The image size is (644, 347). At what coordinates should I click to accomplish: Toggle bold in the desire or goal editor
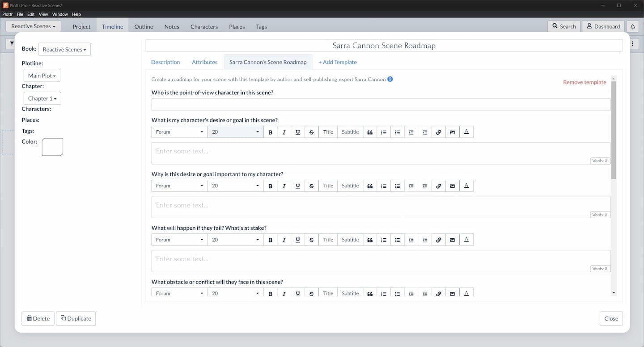[270, 132]
